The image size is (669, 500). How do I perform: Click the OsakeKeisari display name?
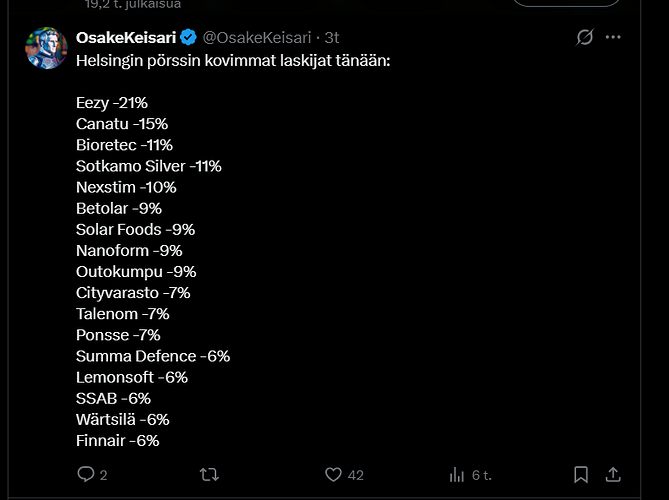pos(126,38)
